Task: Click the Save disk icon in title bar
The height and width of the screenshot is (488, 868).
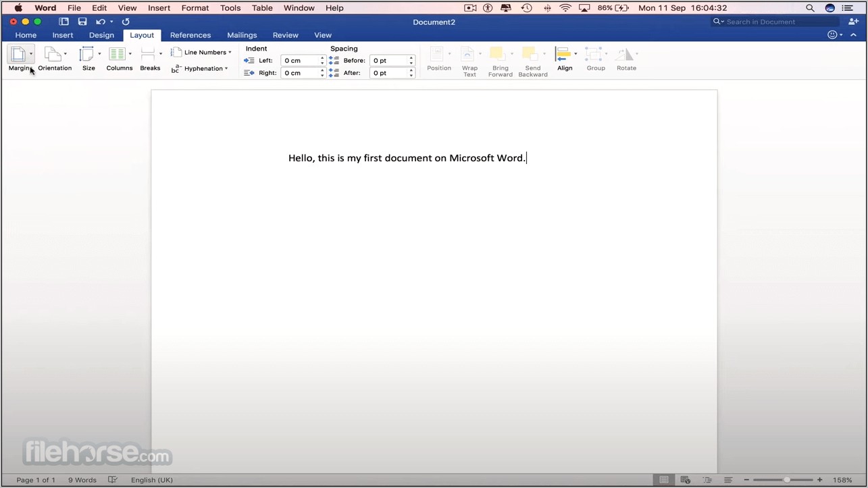Action: point(82,22)
